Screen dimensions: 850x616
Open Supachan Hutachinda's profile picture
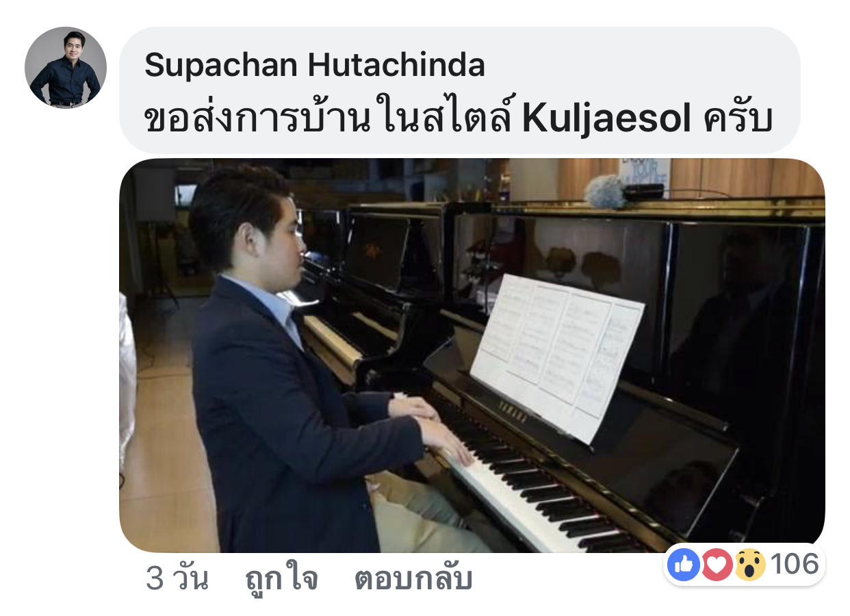click(66, 68)
